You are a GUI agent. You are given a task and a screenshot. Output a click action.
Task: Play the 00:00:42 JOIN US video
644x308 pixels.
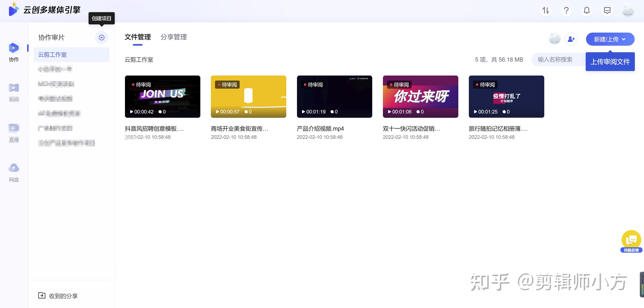131,112
